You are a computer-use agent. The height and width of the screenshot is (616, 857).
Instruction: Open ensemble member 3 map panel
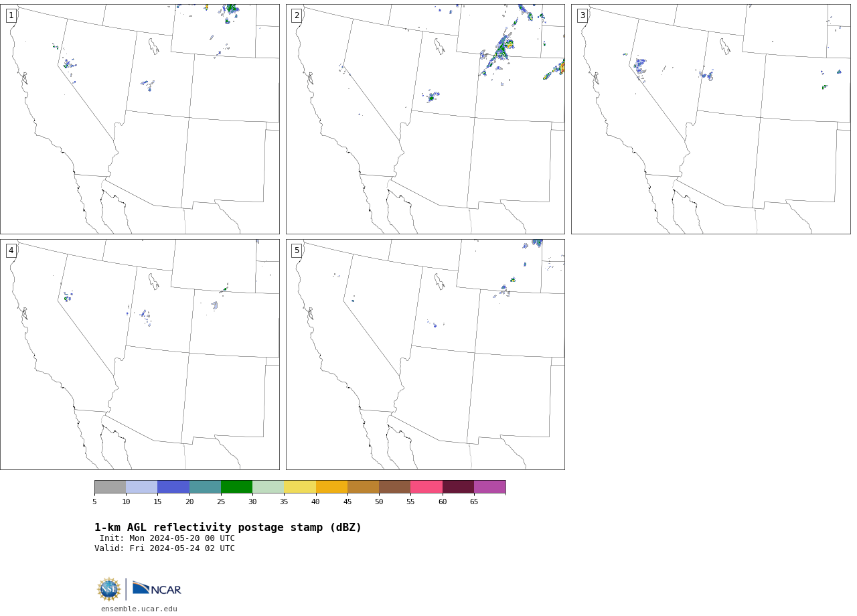[x=710, y=119]
